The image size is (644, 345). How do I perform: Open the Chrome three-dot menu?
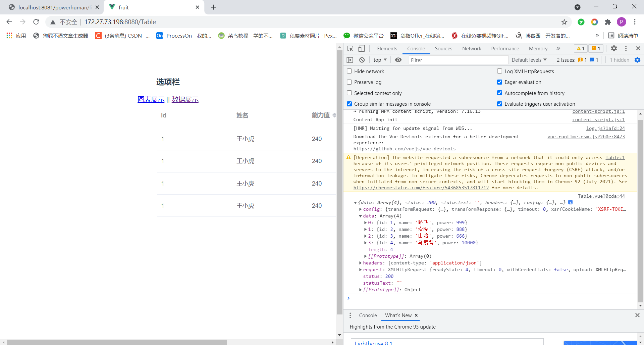pyautogui.click(x=635, y=22)
